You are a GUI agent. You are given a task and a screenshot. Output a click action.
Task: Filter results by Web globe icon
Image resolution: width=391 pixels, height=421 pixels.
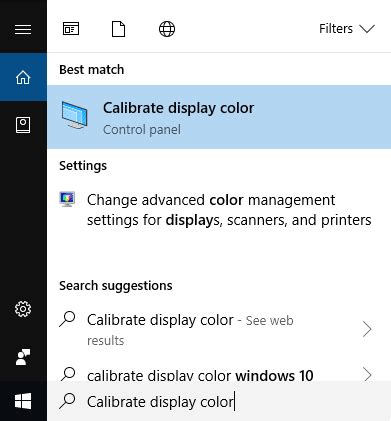pyautogui.click(x=167, y=29)
